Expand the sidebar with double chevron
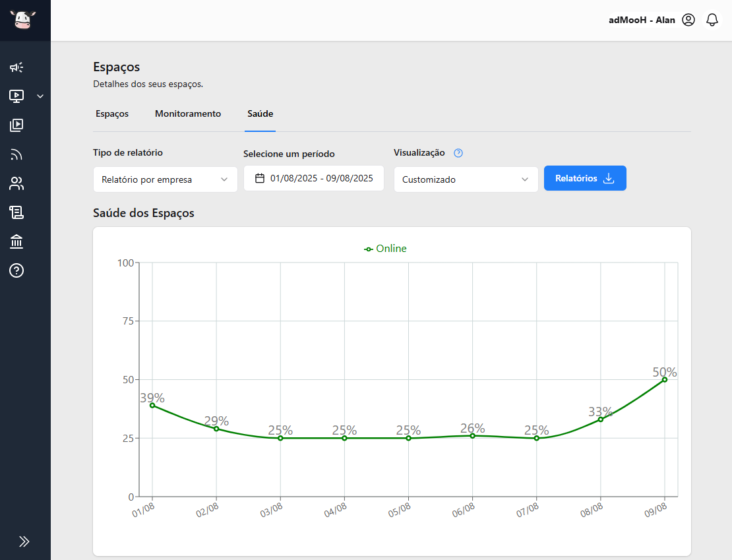This screenshot has height=560, width=732. point(24,542)
